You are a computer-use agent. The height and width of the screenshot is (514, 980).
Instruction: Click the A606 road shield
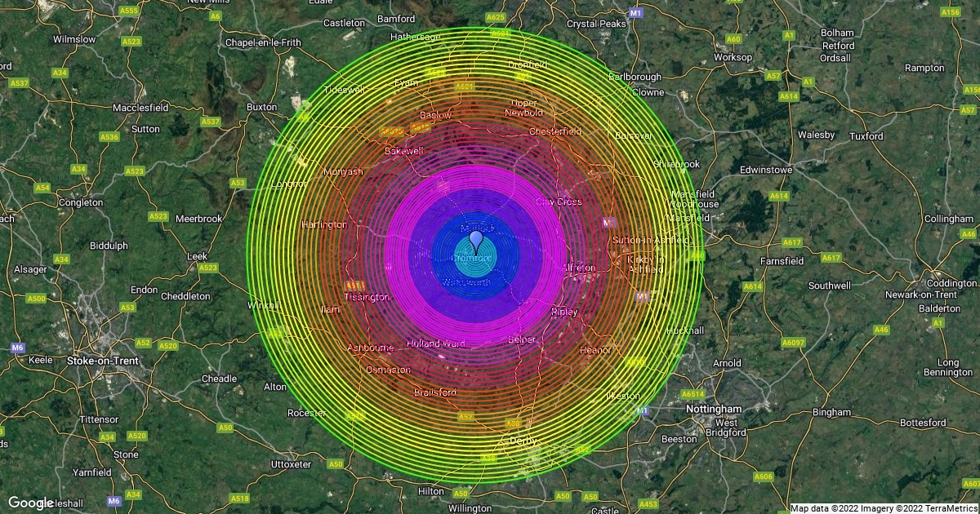[x=764, y=476]
